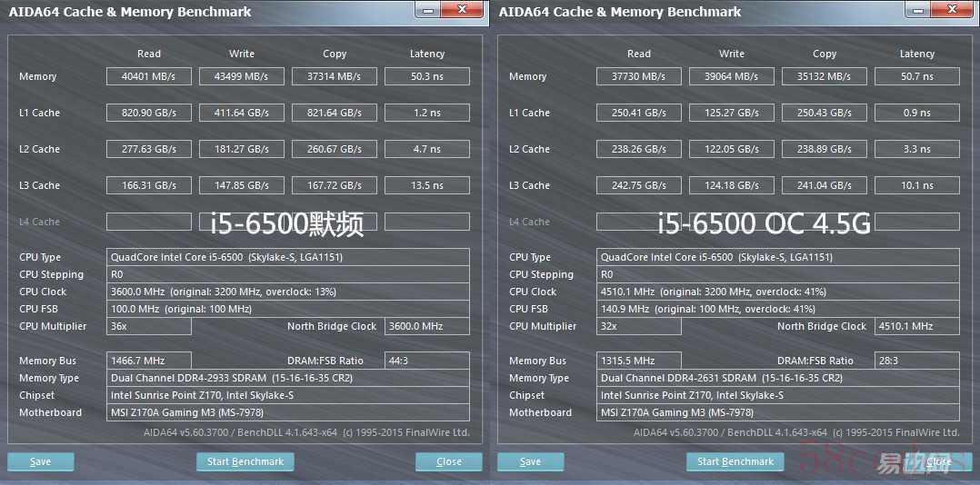The height and width of the screenshot is (485, 980).
Task: Close the left AIDA64 window via title bar X
Action: pos(462,9)
